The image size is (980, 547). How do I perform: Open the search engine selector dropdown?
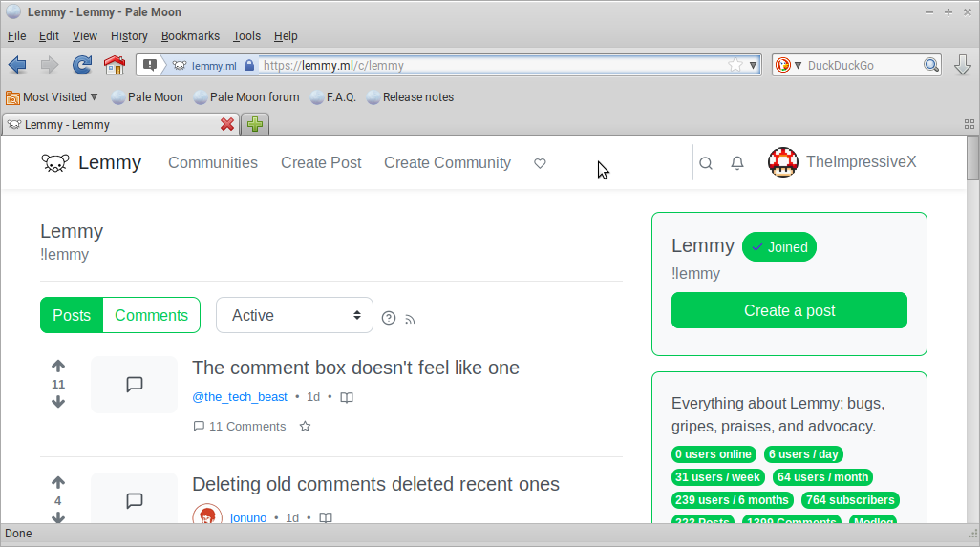(x=788, y=65)
